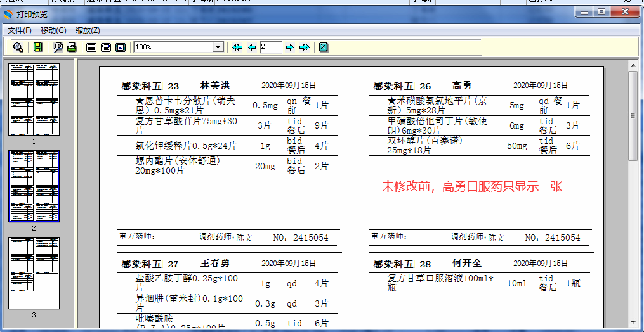The height and width of the screenshot is (332, 644).
Task: Click 10ml dose in 何开全 card
Action: pyautogui.click(x=516, y=283)
